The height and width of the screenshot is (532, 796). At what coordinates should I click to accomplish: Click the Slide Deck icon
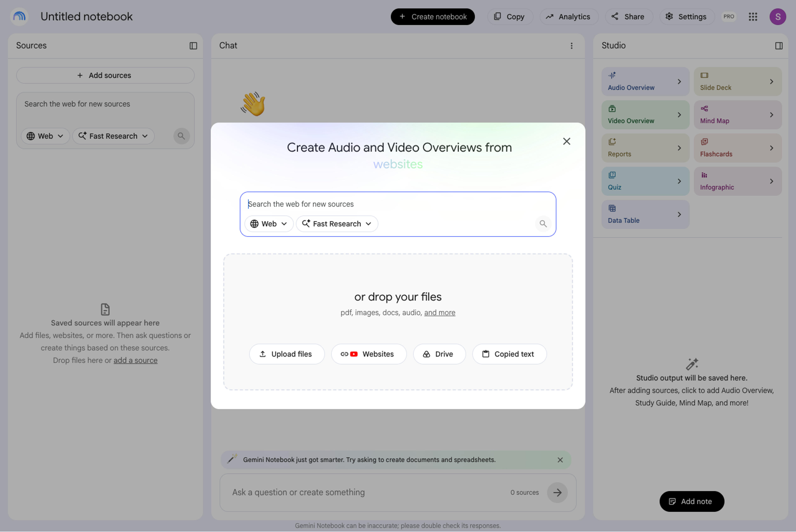704,75
